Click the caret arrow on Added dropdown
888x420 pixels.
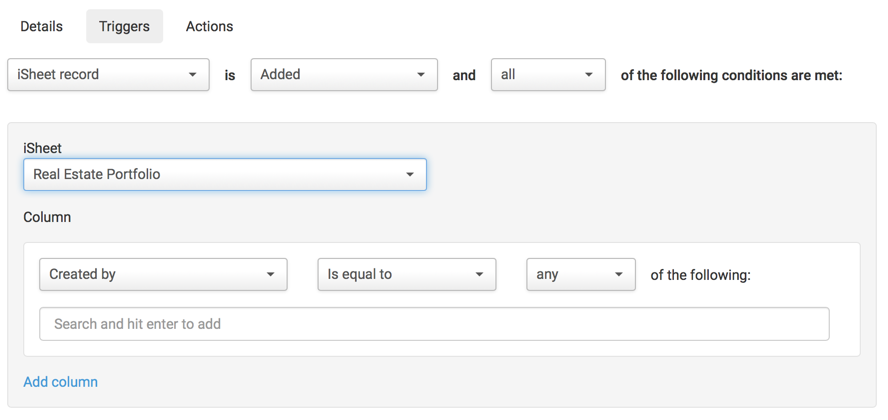[x=421, y=75]
